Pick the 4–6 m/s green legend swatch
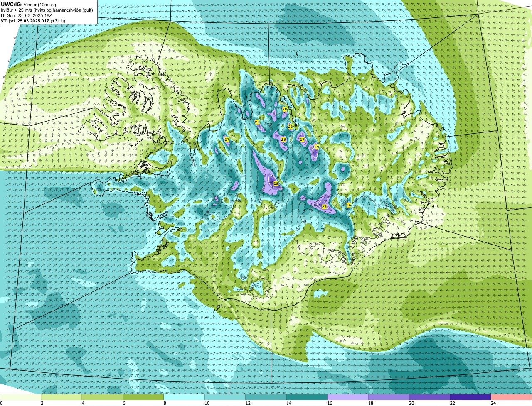The image size is (532, 406). click(x=103, y=397)
